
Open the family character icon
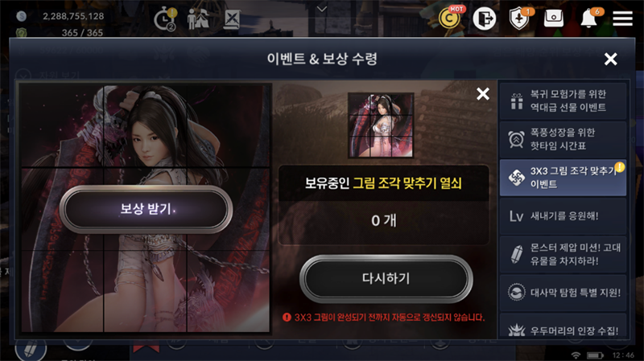click(x=198, y=18)
